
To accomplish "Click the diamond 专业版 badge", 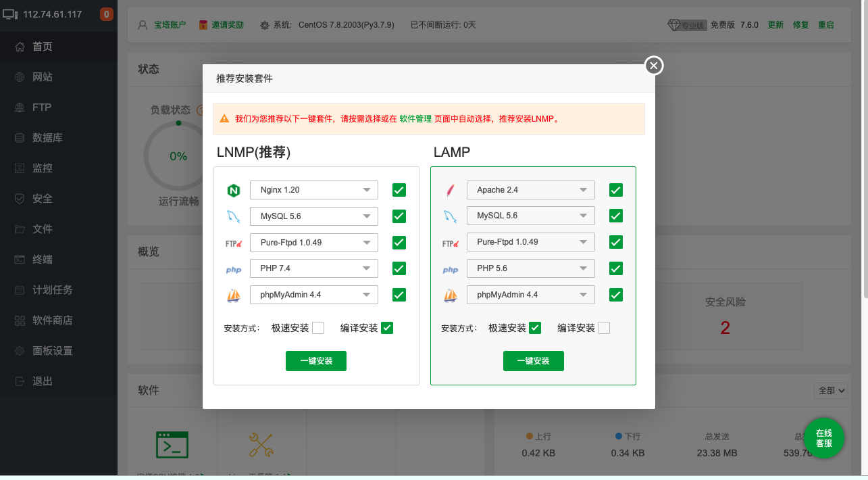I will pyautogui.click(x=686, y=25).
